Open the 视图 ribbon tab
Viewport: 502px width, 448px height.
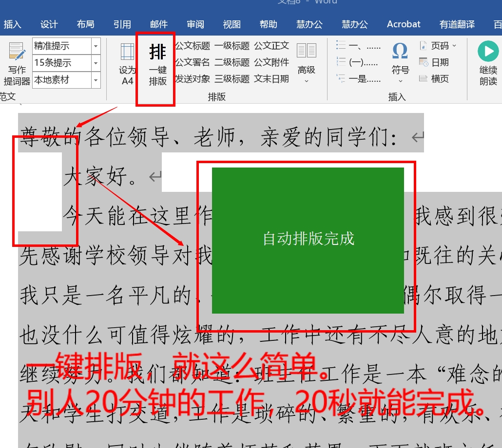pos(232,23)
